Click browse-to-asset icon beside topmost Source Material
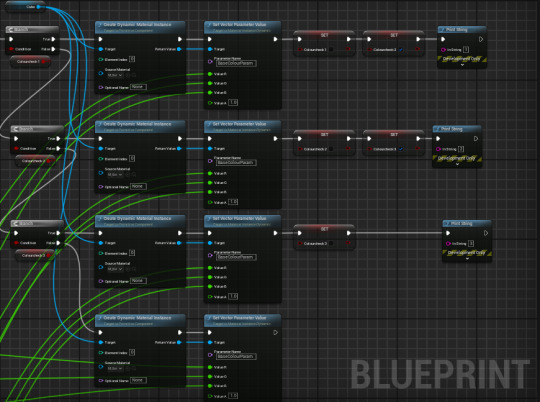Viewport: 540px width, 402px height. click(x=134, y=75)
